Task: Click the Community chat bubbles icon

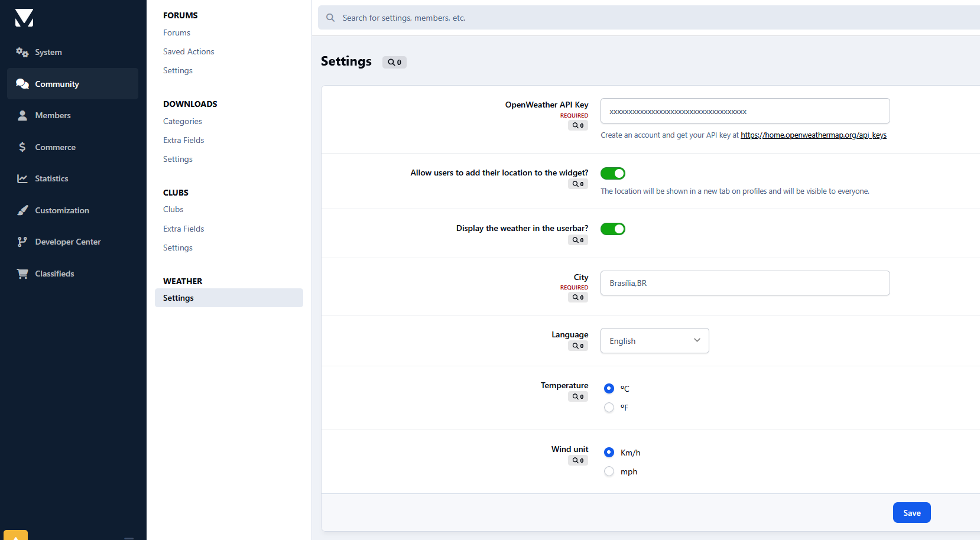Action: click(22, 84)
